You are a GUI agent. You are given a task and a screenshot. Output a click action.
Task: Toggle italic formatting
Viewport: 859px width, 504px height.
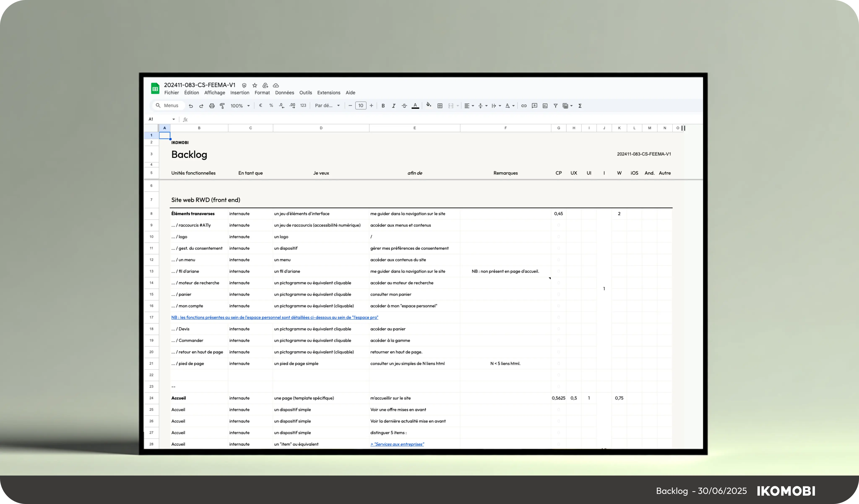pyautogui.click(x=394, y=106)
